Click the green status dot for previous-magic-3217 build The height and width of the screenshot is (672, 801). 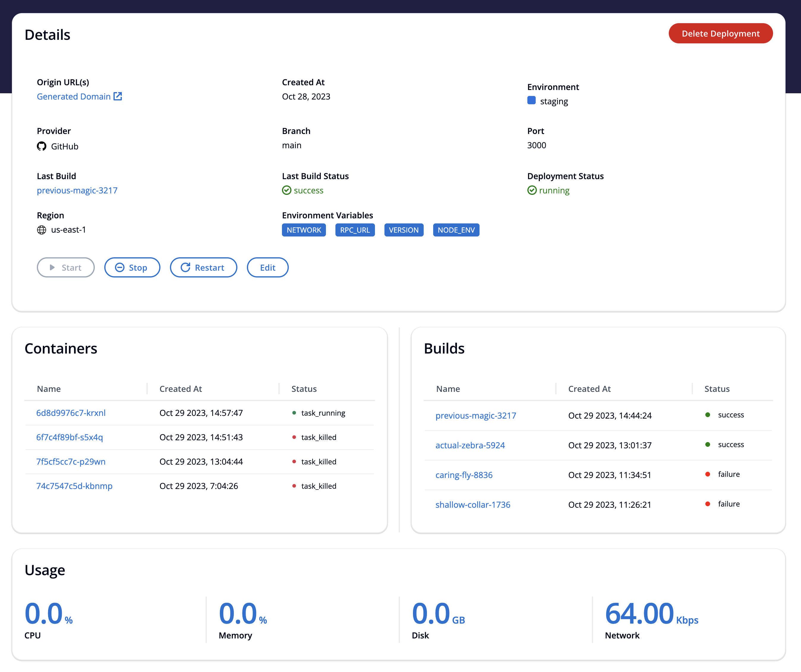pyautogui.click(x=707, y=414)
